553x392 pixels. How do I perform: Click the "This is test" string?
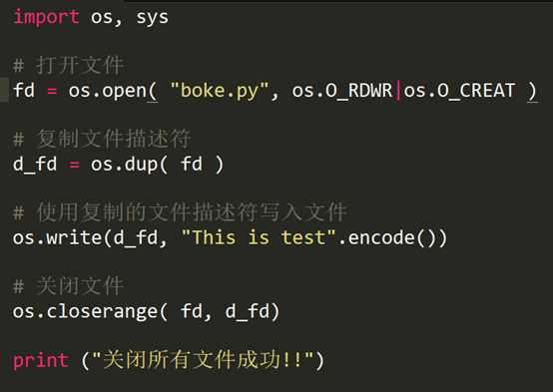coord(259,236)
